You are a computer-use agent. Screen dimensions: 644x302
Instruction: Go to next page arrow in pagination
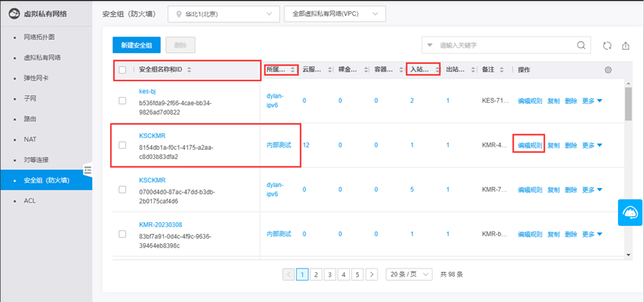[372, 274]
